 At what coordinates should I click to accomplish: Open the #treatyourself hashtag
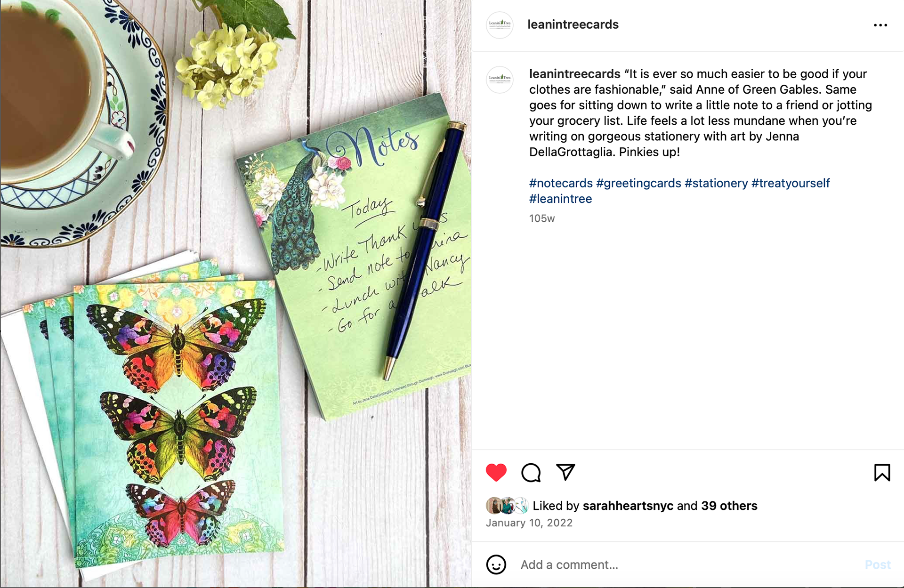click(x=791, y=183)
